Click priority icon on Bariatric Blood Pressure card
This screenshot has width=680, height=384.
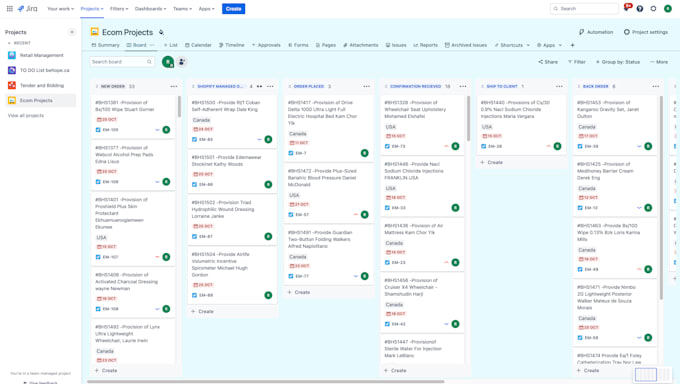(356, 214)
